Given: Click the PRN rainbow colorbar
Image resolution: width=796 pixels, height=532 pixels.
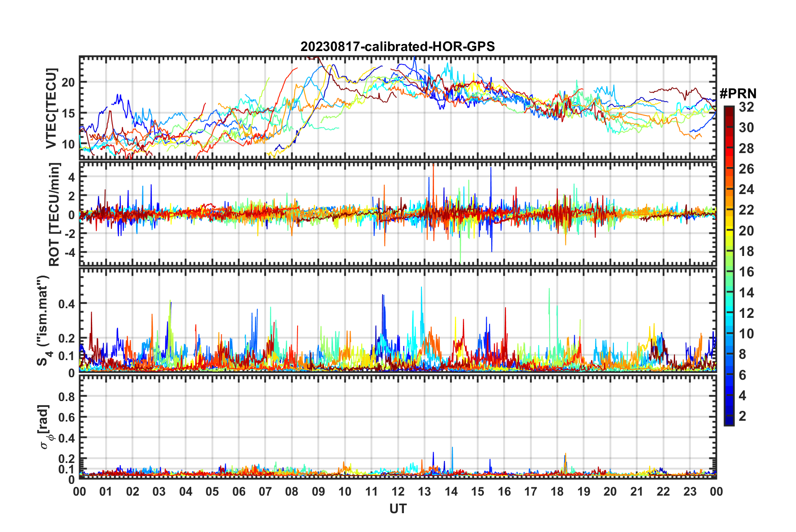Looking at the screenshot, I should (x=729, y=266).
